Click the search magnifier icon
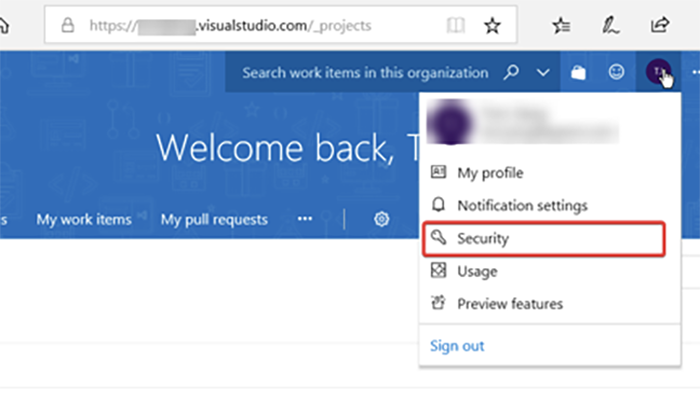Image resolution: width=700 pixels, height=403 pixels. (512, 73)
